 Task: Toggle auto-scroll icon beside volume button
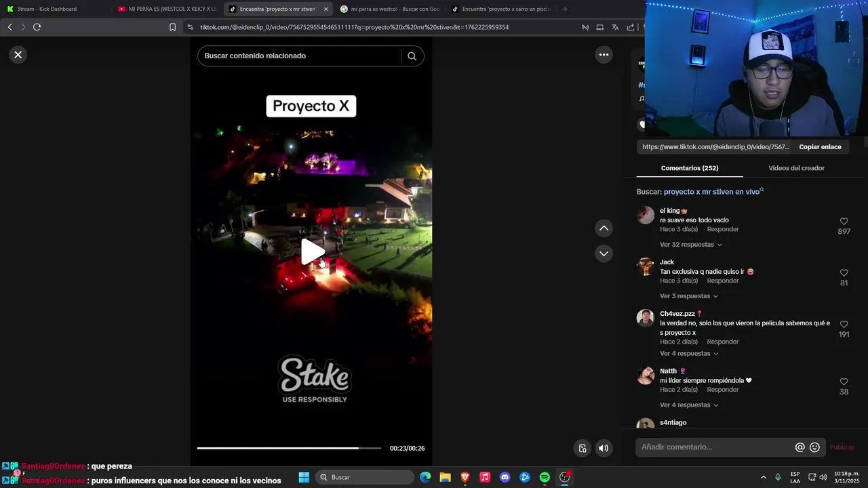tap(583, 448)
